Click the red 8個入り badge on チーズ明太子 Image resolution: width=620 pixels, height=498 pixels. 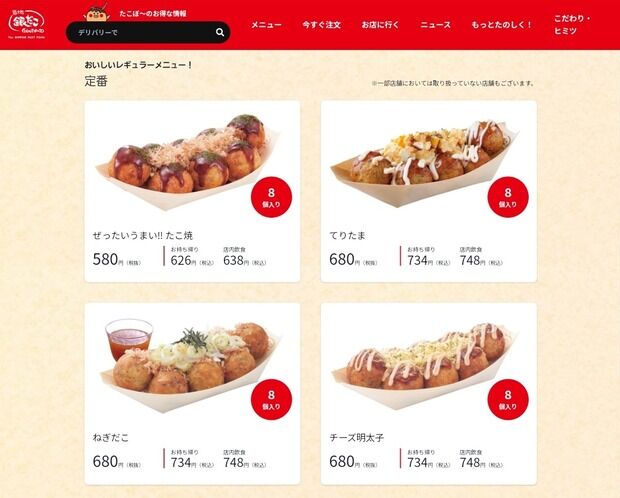pyautogui.click(x=508, y=399)
